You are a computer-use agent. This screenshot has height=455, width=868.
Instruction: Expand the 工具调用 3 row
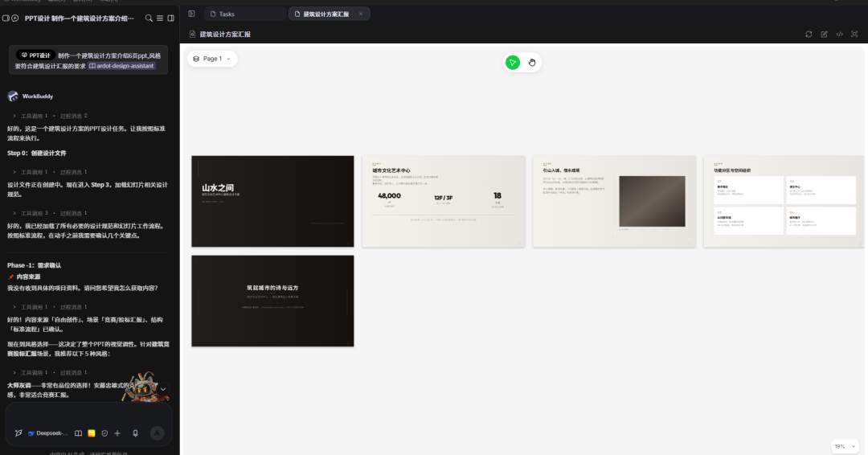click(50, 213)
